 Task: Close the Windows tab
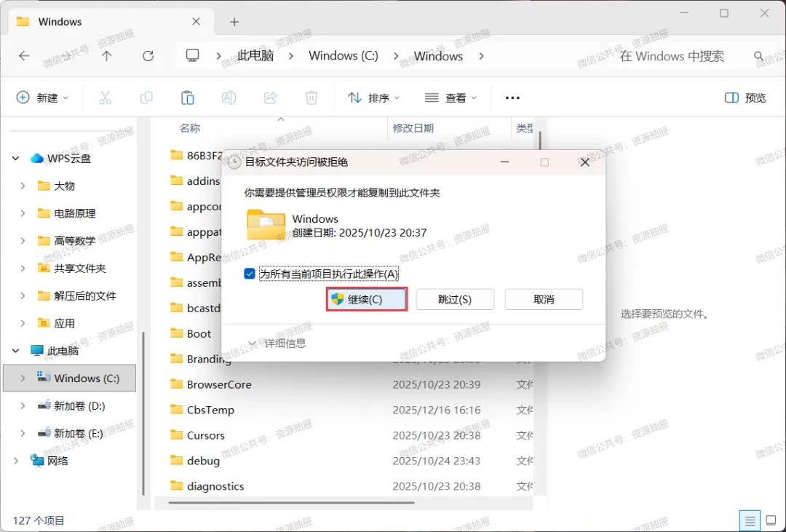tap(196, 22)
